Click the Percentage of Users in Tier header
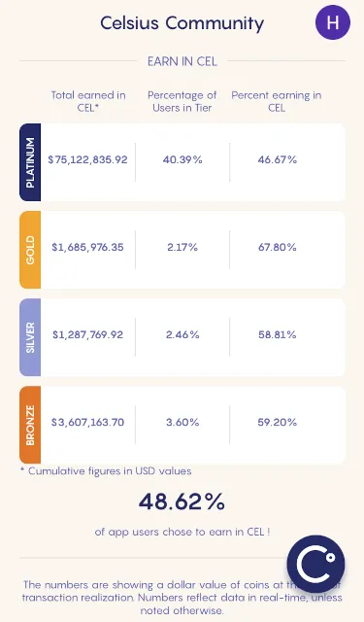This screenshot has height=622, width=364. pos(182,101)
